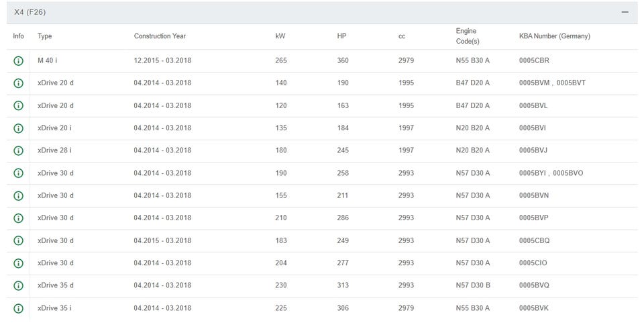
Task: Show info for xDrive 35 i row
Action: click(x=19, y=308)
